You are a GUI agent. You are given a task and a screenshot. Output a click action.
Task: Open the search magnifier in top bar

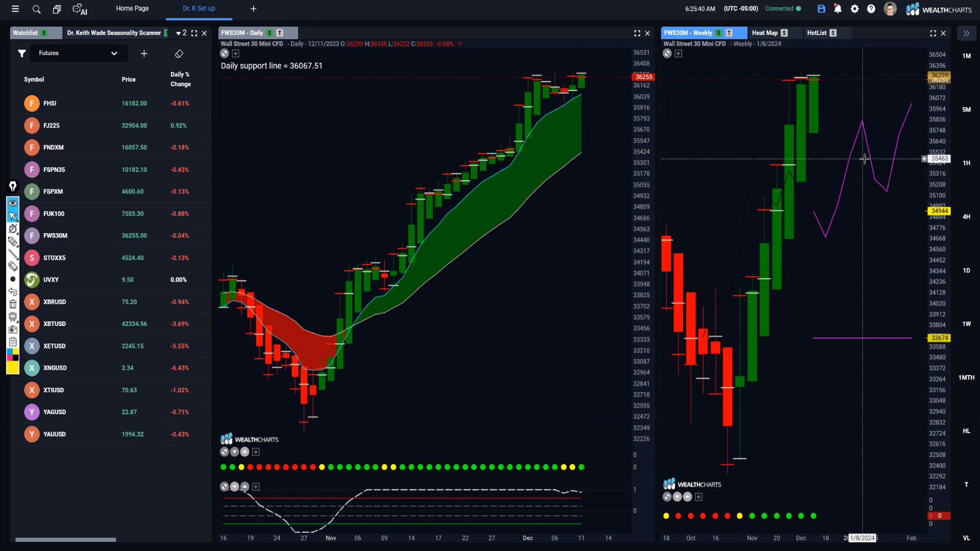click(36, 9)
